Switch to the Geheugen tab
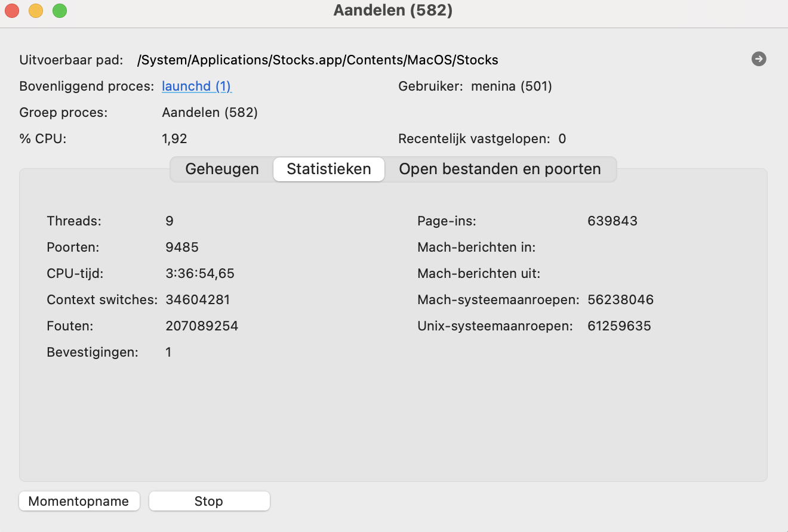This screenshot has height=532, width=788. point(221,169)
